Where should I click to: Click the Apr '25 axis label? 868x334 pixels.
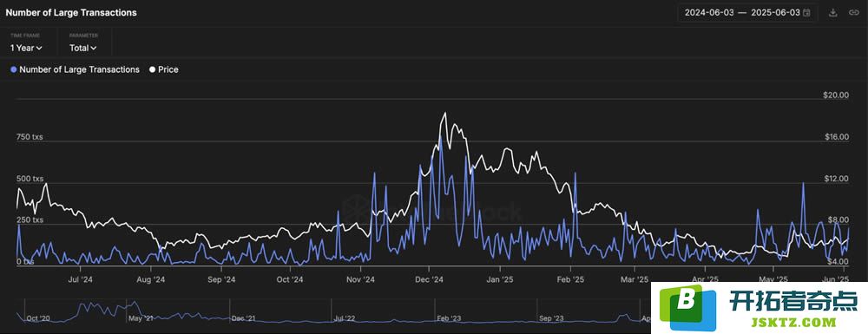[705, 280]
